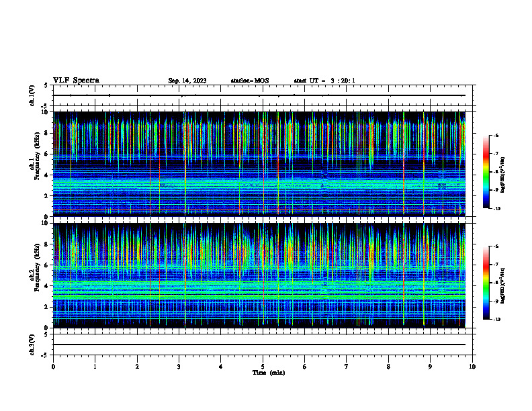The image size is (532, 411).
Task: Click the time axis tick label '0'
Action: click(x=53, y=367)
